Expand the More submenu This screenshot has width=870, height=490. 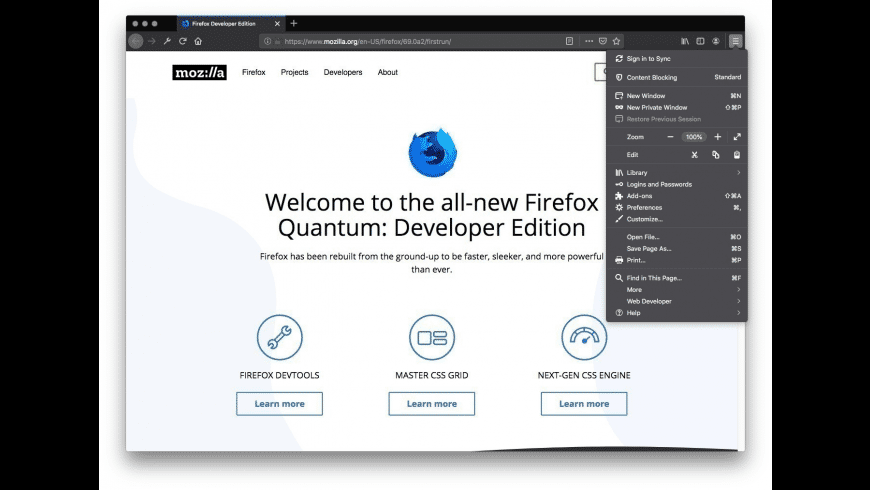coord(677,290)
